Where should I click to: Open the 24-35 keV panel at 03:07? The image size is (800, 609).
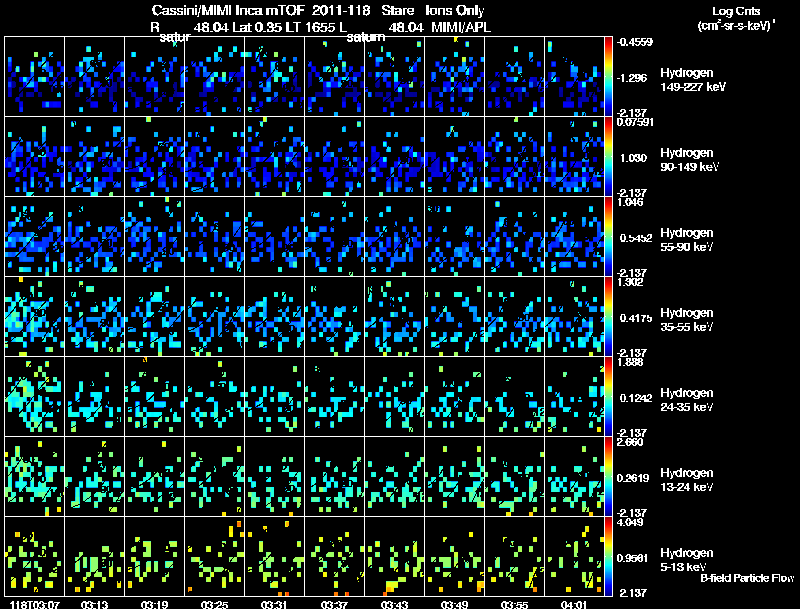(34, 396)
